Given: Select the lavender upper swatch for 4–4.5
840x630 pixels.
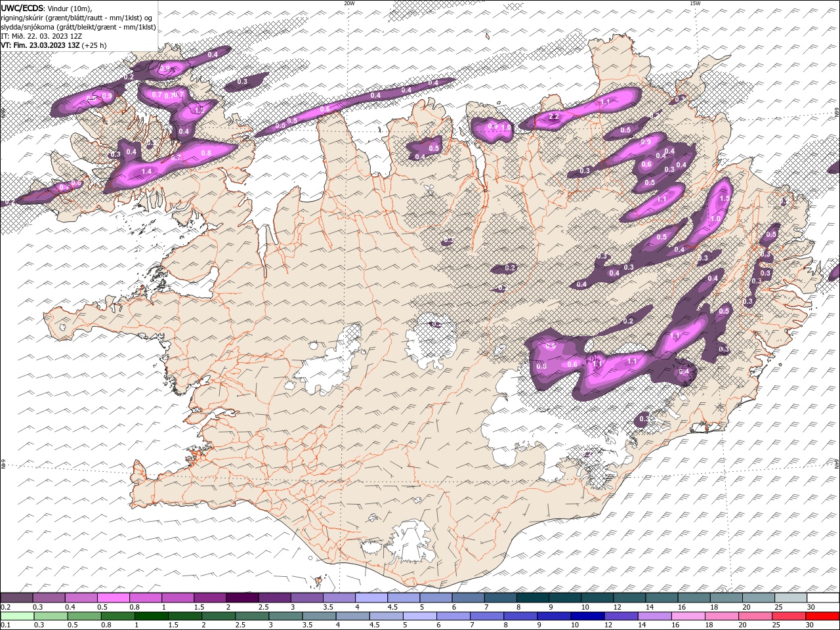Looking at the screenshot, I should click(x=371, y=598).
